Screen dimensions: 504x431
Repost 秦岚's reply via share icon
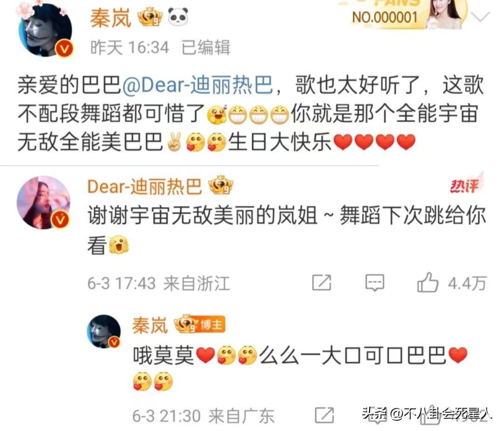pos(325,416)
